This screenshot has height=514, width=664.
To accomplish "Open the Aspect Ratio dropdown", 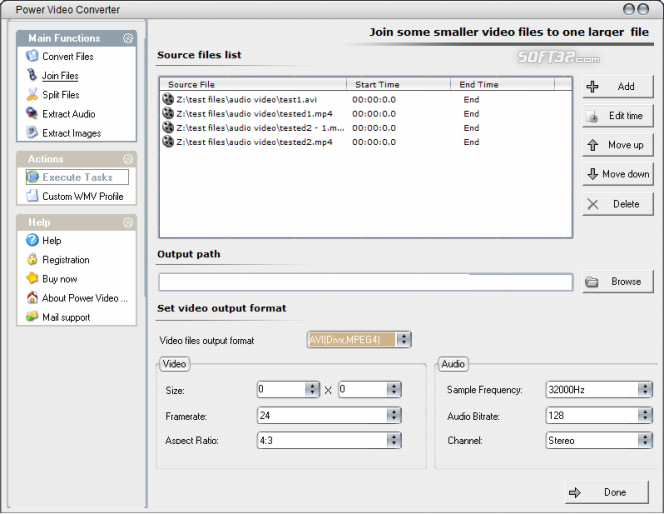I will 394,440.
